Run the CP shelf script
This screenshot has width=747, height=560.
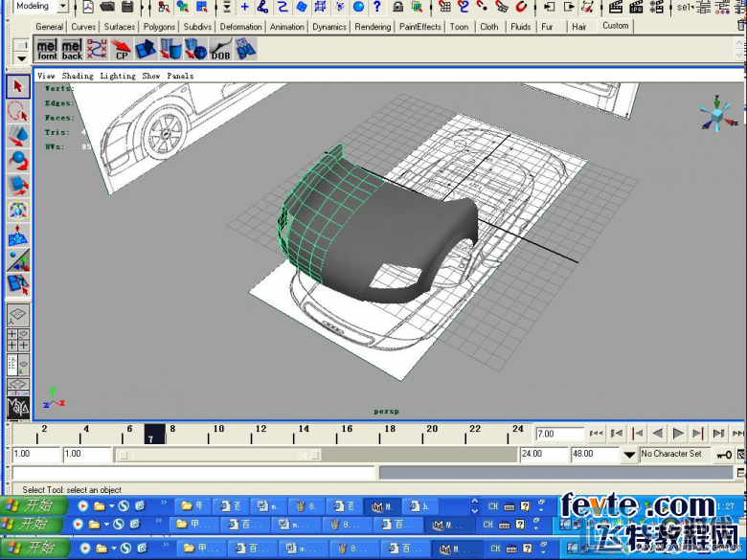[122, 50]
